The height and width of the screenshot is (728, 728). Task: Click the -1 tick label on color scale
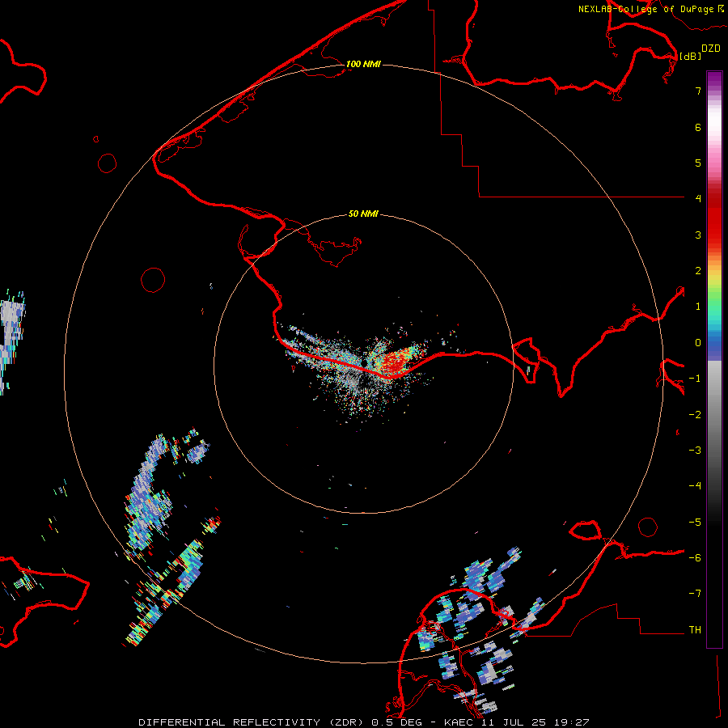pos(695,379)
